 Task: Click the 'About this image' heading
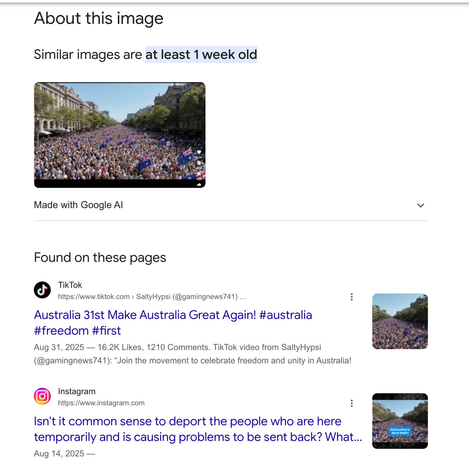(x=99, y=18)
